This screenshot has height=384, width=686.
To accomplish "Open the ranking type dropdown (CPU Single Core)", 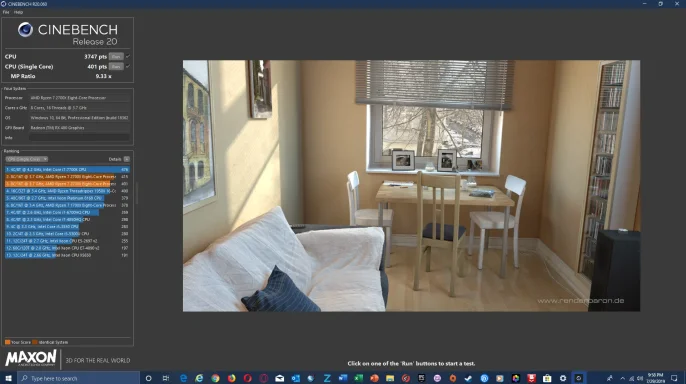I will [27, 159].
